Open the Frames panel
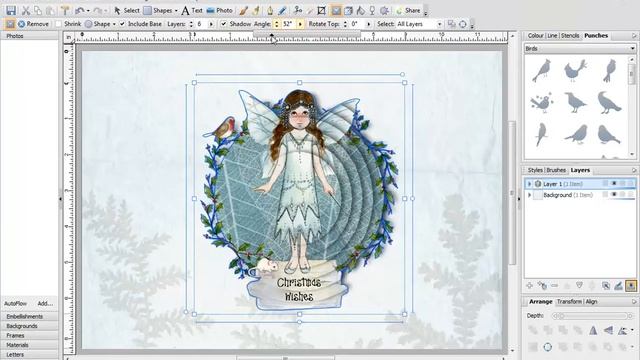 click(x=29, y=336)
